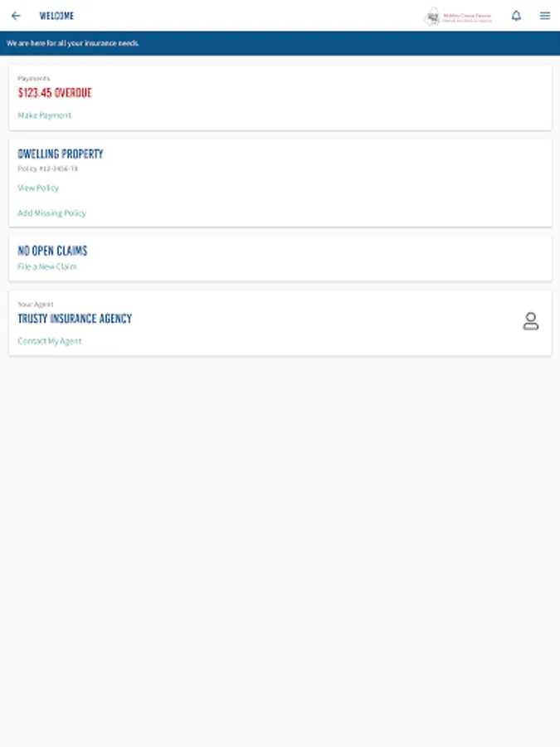
Task: Open the hamburger menu
Action: [545, 16]
